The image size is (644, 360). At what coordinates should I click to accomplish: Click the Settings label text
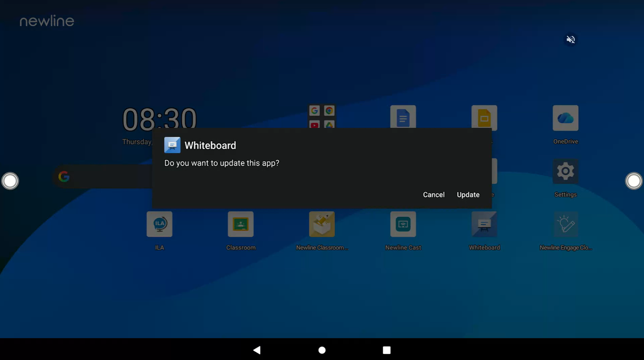coord(566,195)
